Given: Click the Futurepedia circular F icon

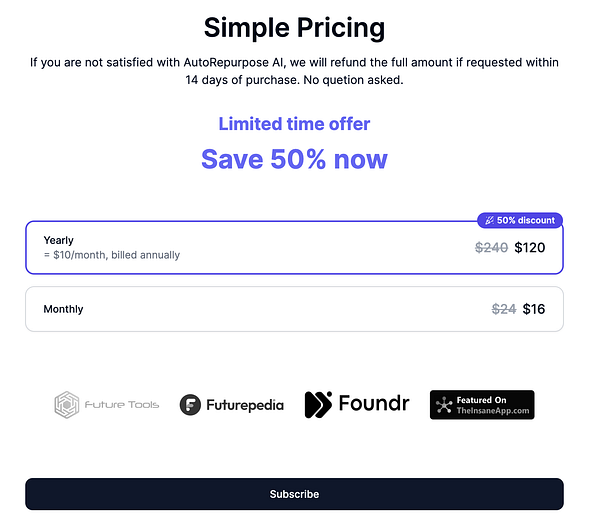Looking at the screenshot, I should 191,405.
